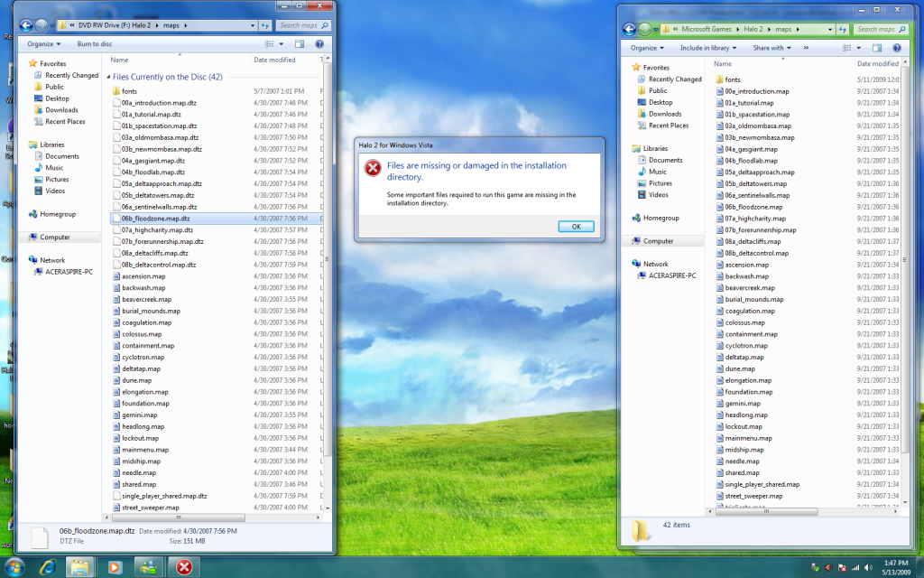Select 00a_introduction.map in Microsoft Games window

point(757,91)
